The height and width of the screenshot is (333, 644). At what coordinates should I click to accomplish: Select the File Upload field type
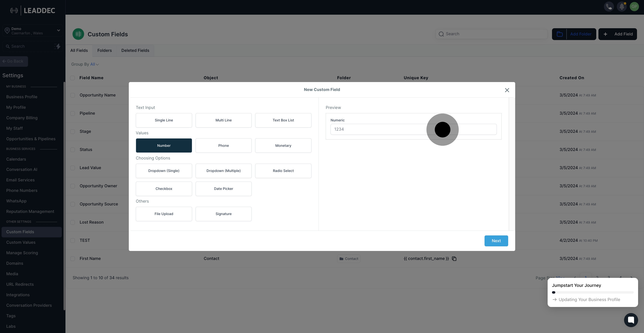164,214
